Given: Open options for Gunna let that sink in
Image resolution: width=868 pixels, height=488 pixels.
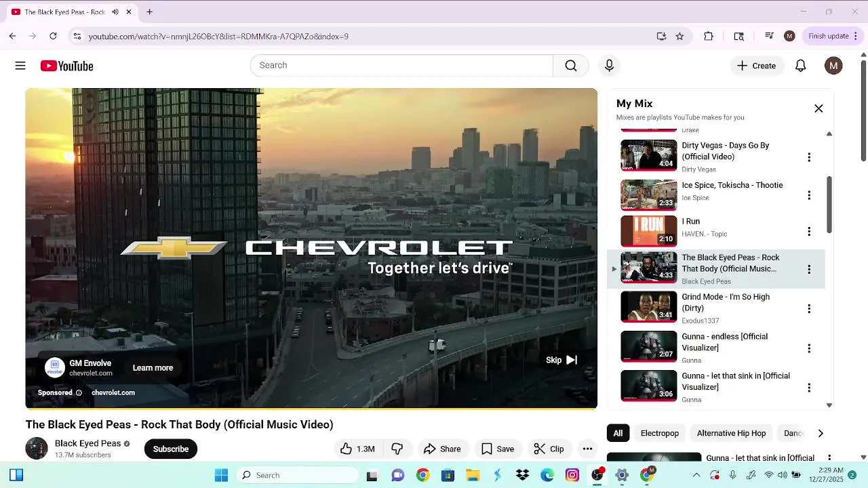Looking at the screenshot, I should (808, 388).
